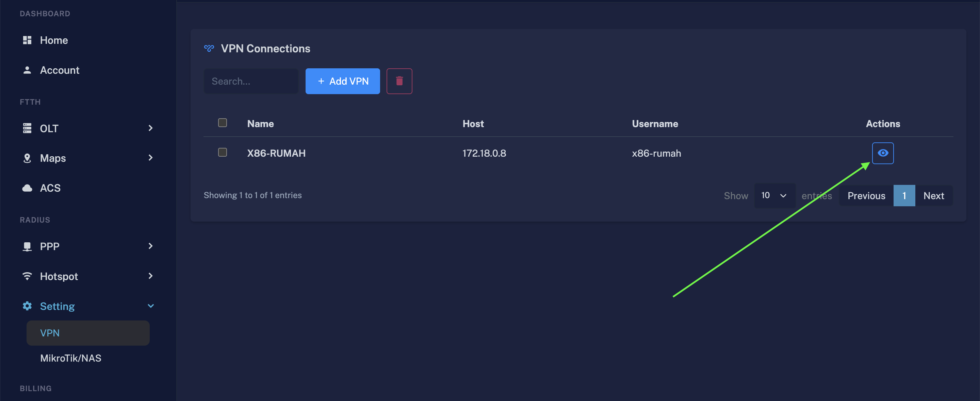Click the Add VPN button
The height and width of the screenshot is (401, 980).
(x=342, y=81)
